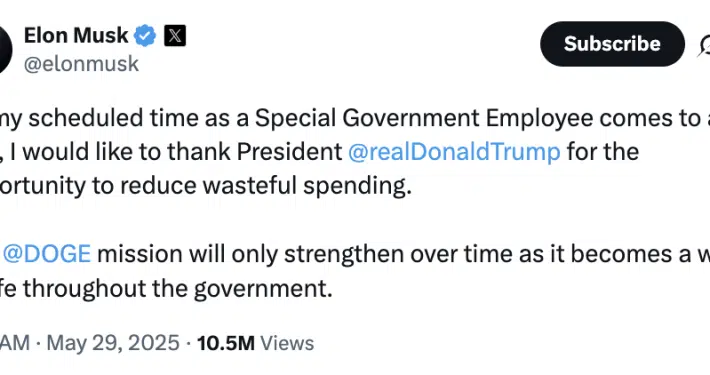Open the Grok icon beside Subscribe

pos(704,45)
